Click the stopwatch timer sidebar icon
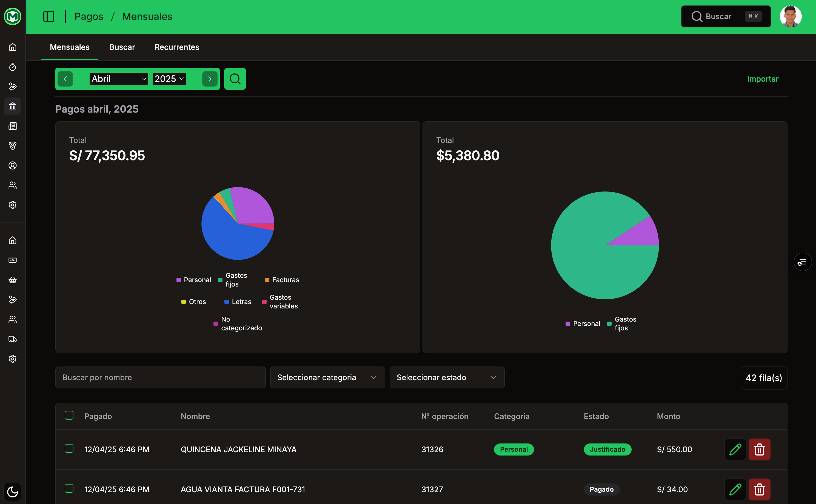Image resolution: width=816 pixels, height=504 pixels. (x=13, y=67)
